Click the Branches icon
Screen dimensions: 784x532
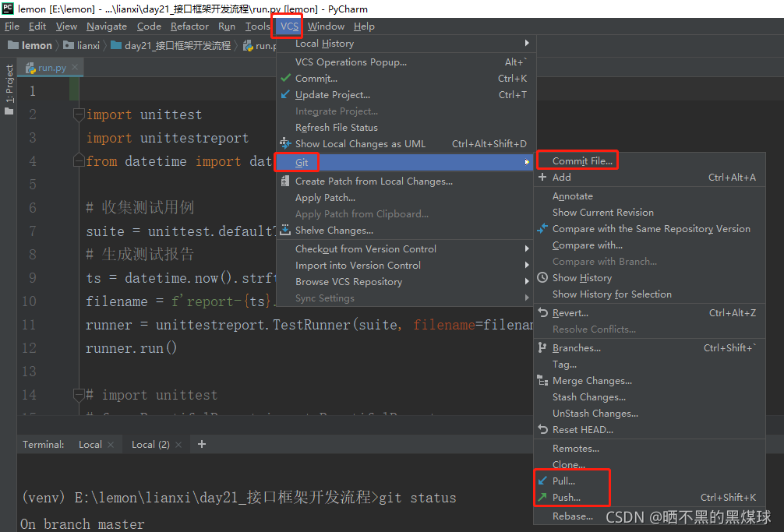pos(542,347)
